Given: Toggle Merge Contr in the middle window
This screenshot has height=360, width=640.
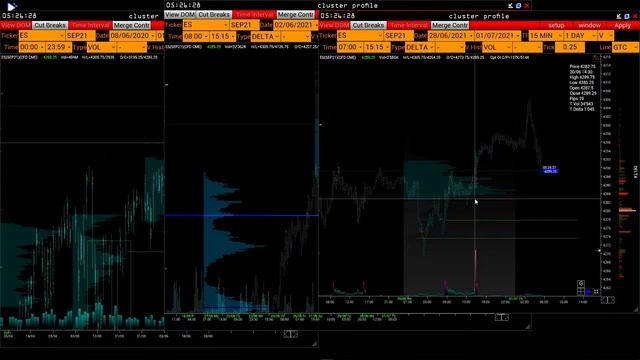Looking at the screenshot, I should [x=296, y=14].
